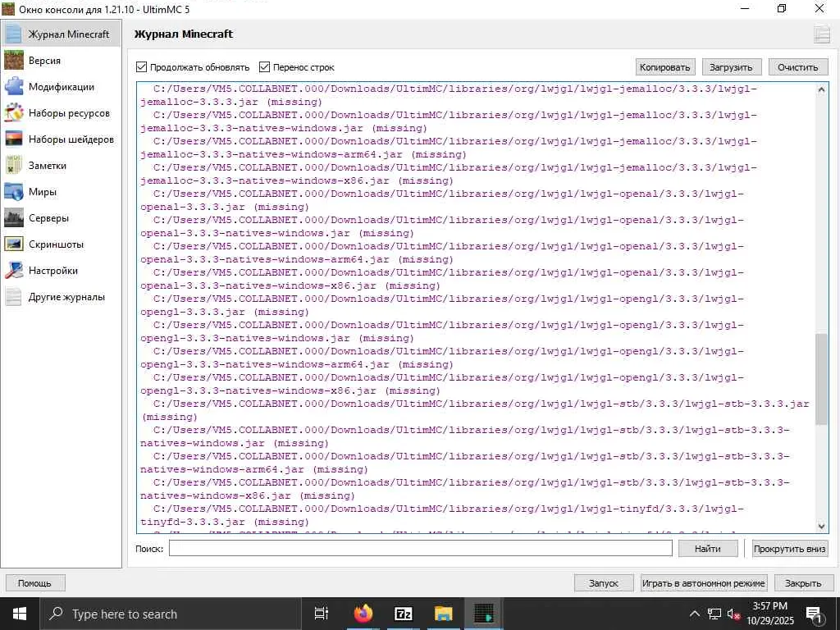Open Наборы шейдеров page

point(61,139)
